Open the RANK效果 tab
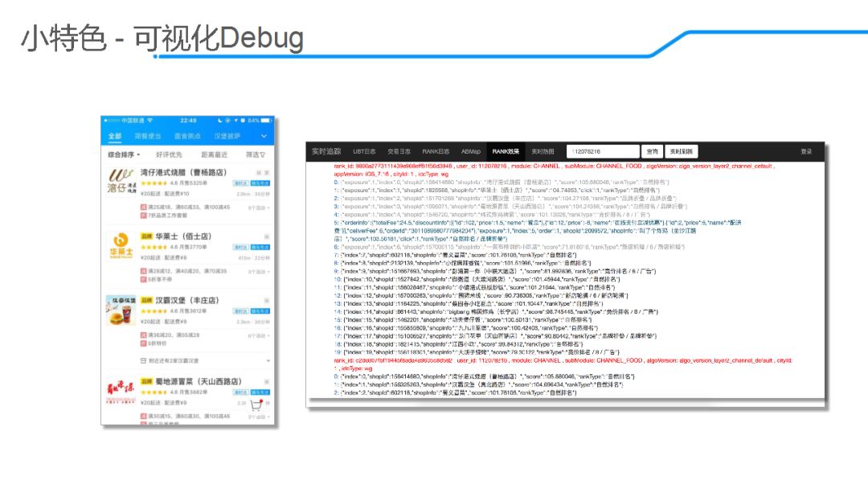 click(506, 151)
